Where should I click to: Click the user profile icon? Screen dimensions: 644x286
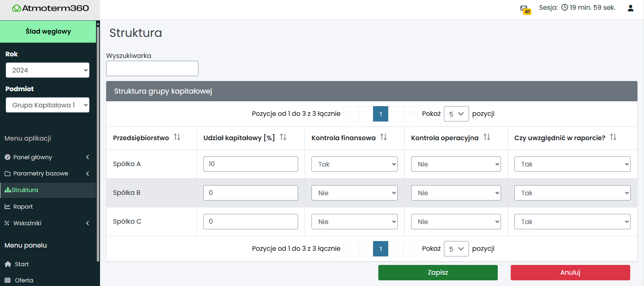tap(630, 8)
